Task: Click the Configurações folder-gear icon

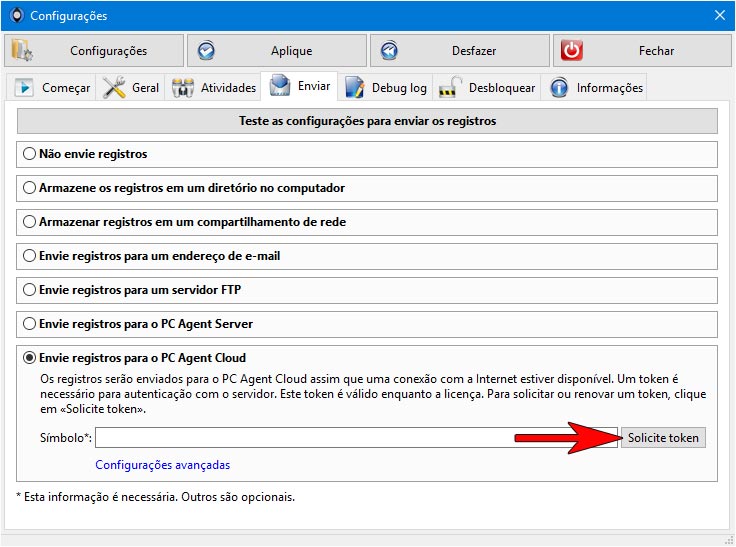Action: point(22,51)
